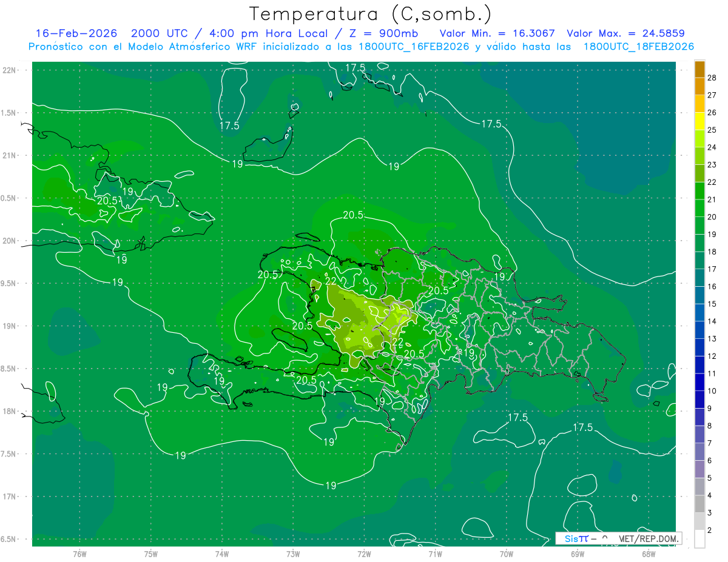728x562 pixels.
Task: Click the "12" label on the colorbar
Action: [x=712, y=356]
